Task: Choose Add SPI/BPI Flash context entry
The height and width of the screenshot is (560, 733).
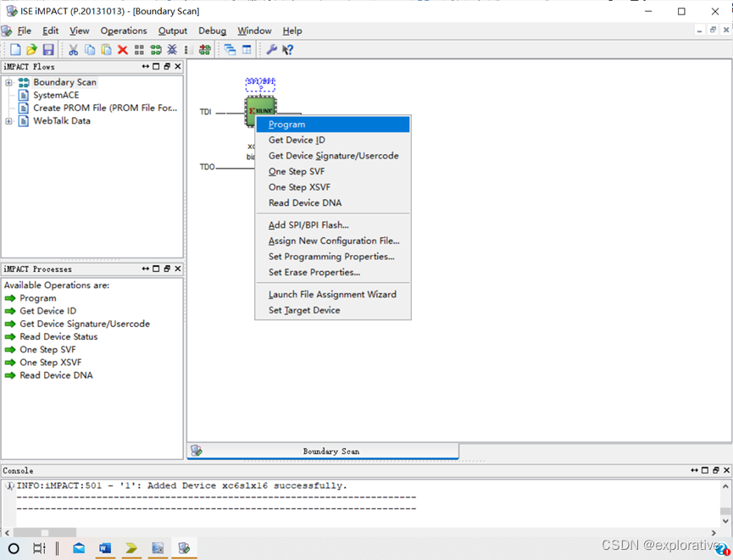Action: pyautogui.click(x=333, y=225)
